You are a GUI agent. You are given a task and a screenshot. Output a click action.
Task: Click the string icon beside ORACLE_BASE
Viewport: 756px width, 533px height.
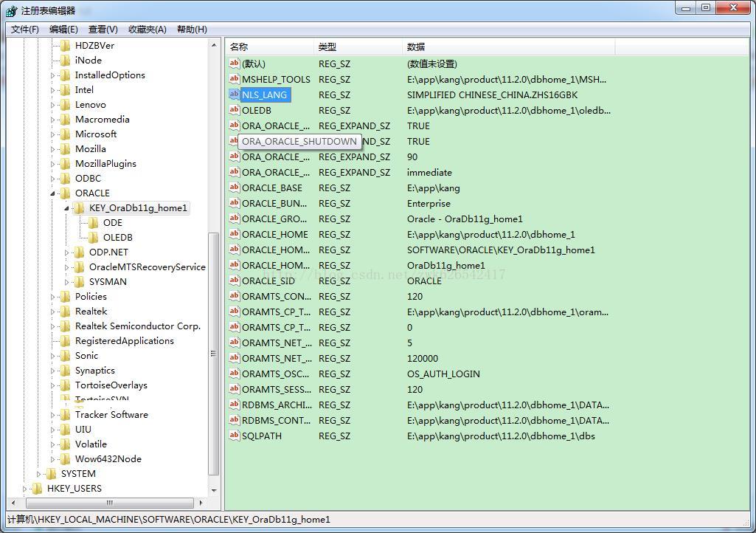[x=235, y=188]
